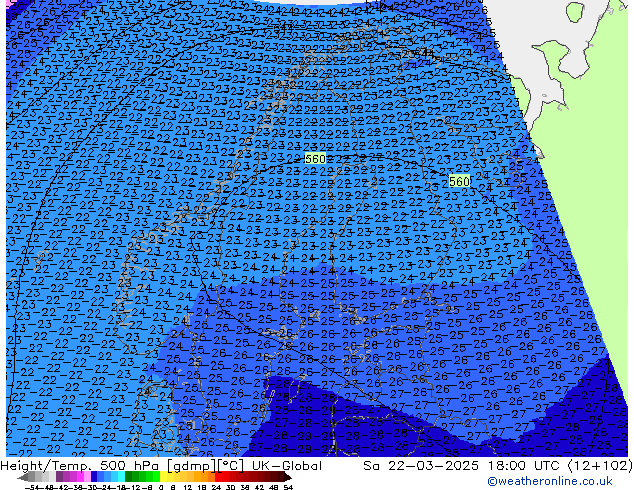Open the weatheronline.co.uk copyright link
The image size is (634, 490).
coord(550,481)
